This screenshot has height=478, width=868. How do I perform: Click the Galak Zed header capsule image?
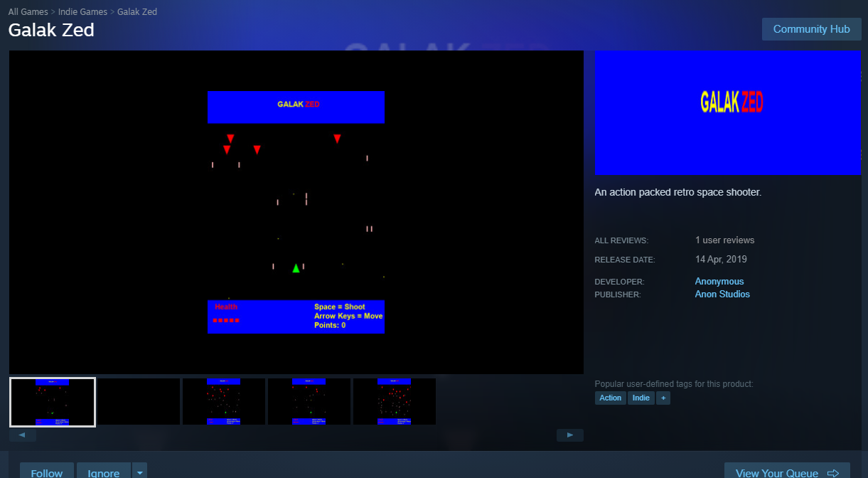[728, 112]
